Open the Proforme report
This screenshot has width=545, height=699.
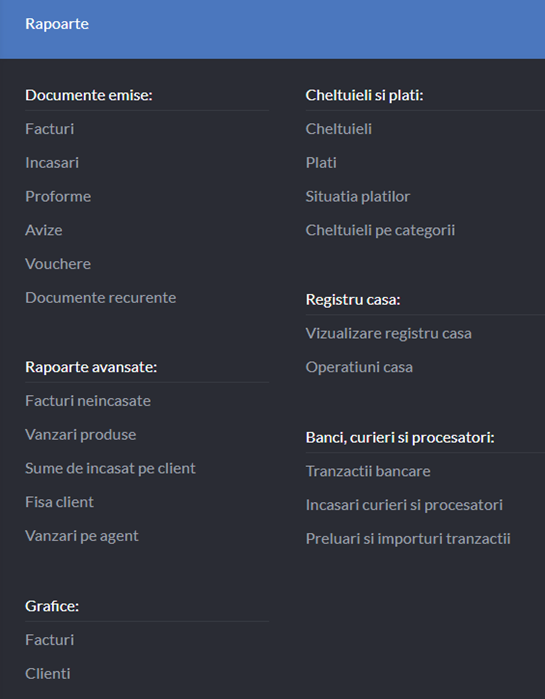tap(58, 197)
